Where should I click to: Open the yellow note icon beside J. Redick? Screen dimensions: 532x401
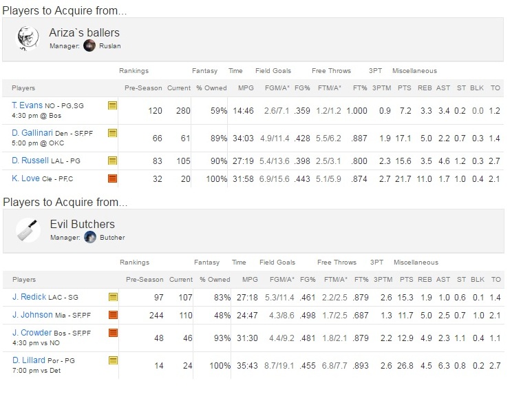coord(113,297)
